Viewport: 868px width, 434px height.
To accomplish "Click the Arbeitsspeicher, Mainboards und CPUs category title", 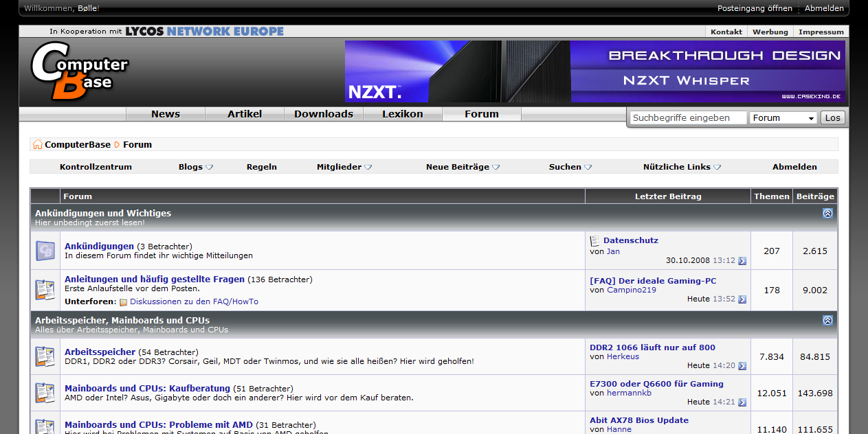I will [x=122, y=321].
